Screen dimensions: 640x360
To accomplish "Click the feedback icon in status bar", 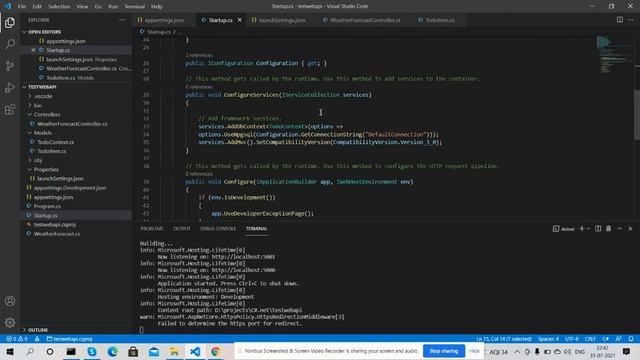I will click(x=619, y=339).
